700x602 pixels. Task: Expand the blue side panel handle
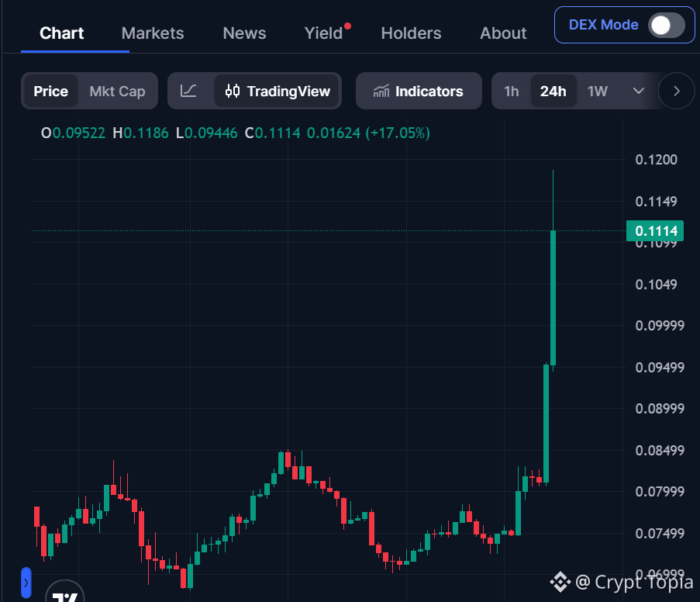click(x=26, y=583)
